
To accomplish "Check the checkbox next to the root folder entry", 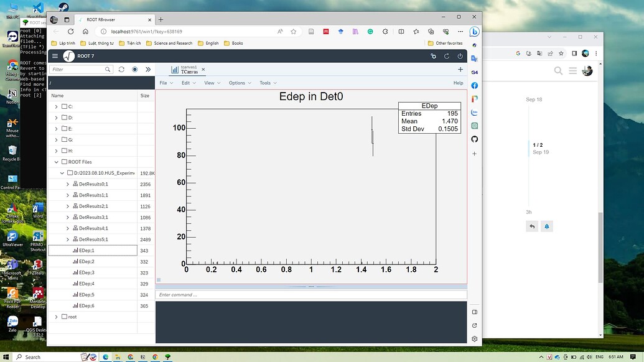I will pyautogui.click(x=63, y=317).
